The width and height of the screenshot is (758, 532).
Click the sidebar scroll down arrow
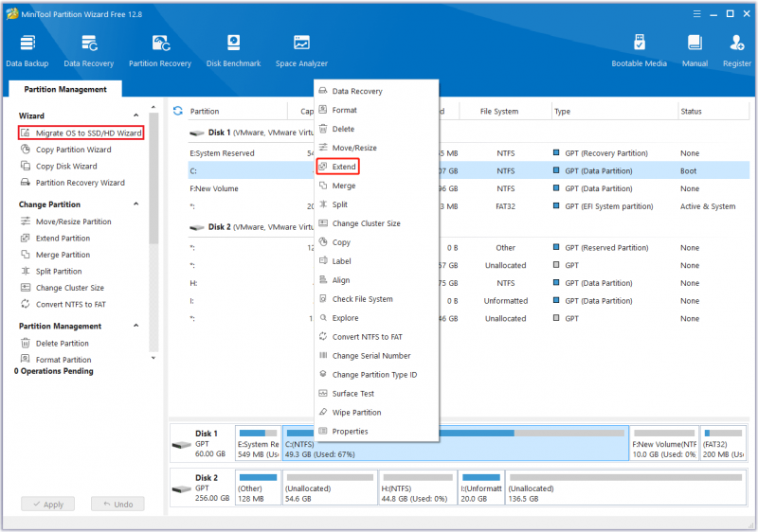(153, 358)
